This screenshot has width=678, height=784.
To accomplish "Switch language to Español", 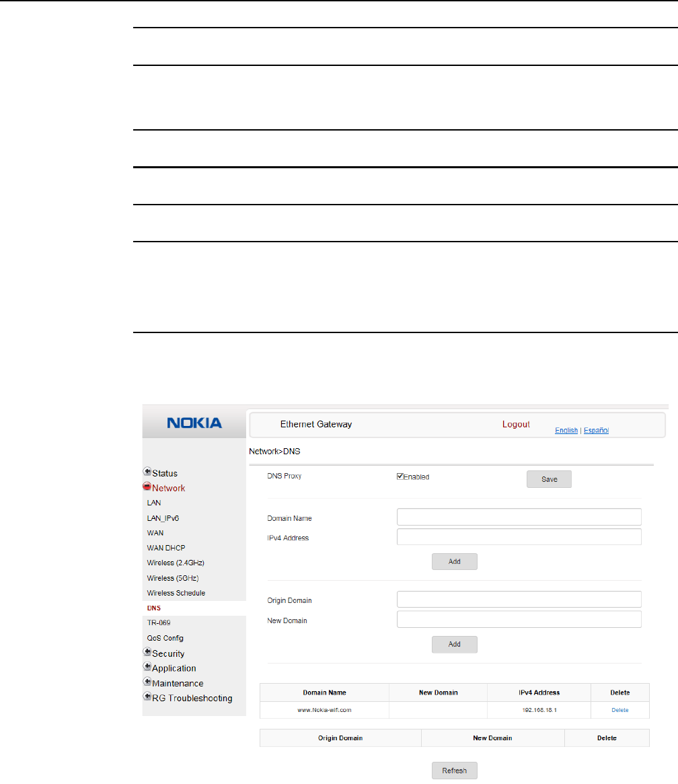I will tap(596, 431).
